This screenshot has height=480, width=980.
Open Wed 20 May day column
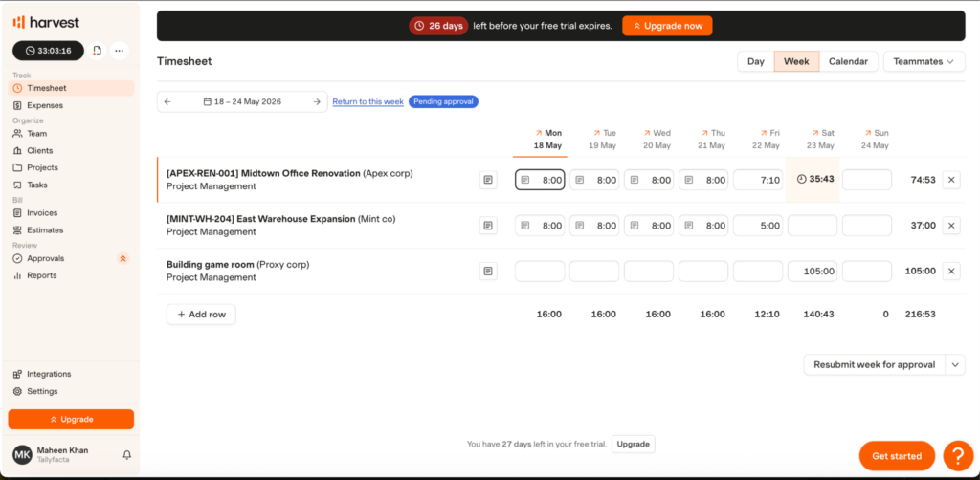[657, 140]
